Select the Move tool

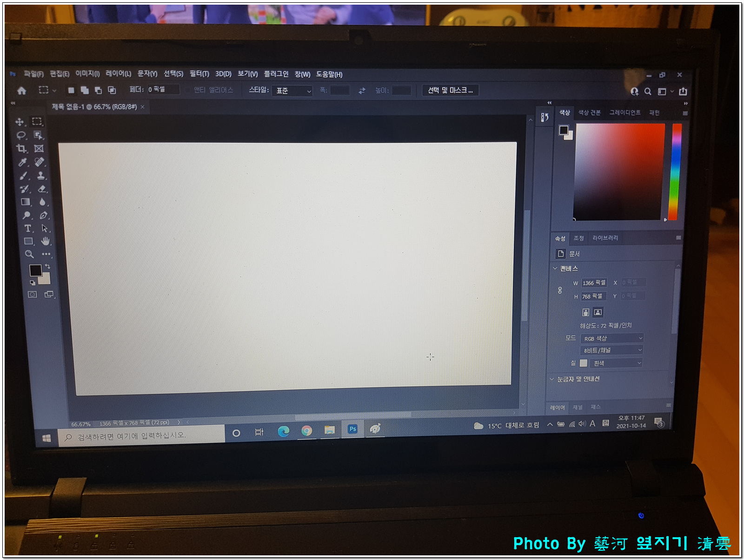point(20,122)
